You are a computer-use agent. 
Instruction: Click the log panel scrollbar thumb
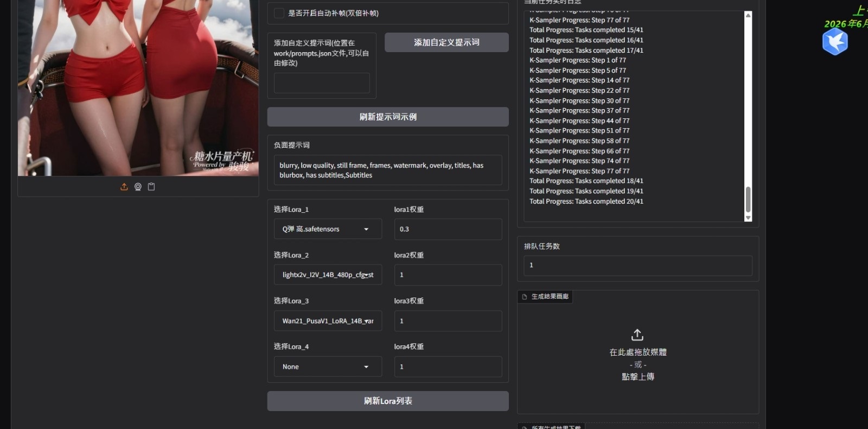[x=748, y=199]
